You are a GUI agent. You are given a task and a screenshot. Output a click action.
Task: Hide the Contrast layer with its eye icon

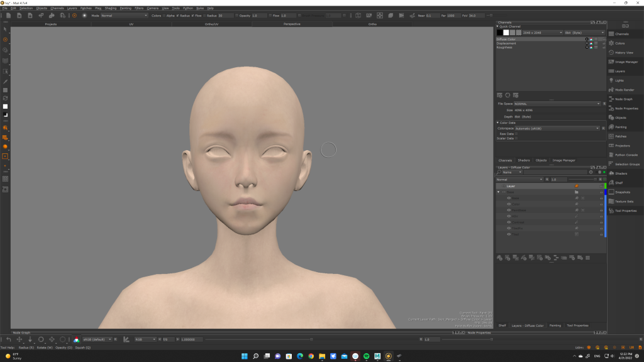click(x=509, y=222)
